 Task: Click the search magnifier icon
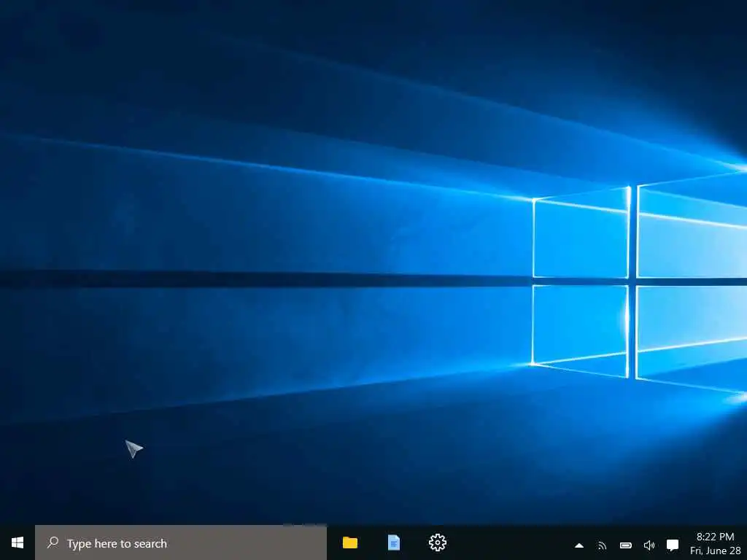pyautogui.click(x=53, y=542)
